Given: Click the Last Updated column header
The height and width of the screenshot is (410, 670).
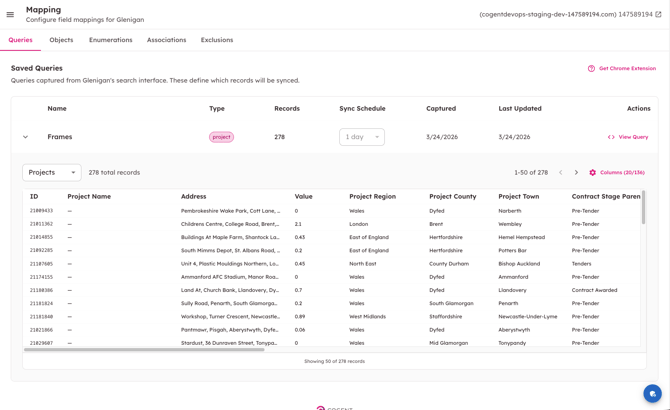Looking at the screenshot, I should tap(520, 108).
